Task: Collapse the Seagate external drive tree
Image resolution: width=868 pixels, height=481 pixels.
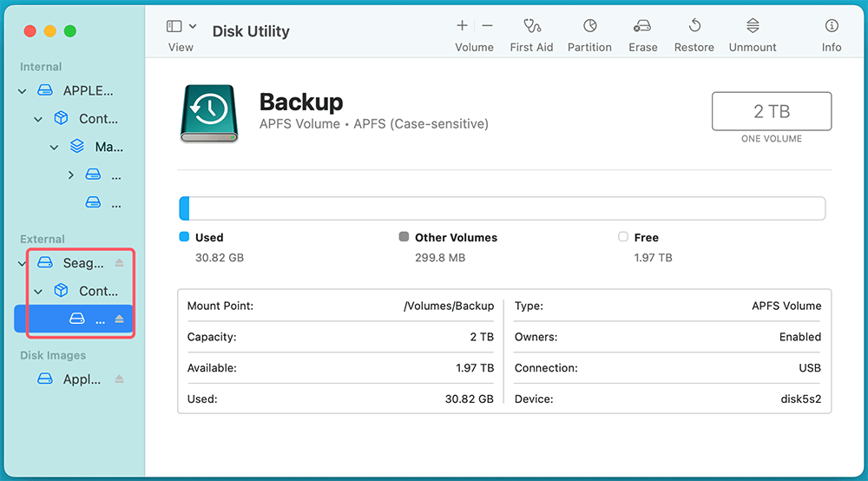Action: click(x=23, y=263)
